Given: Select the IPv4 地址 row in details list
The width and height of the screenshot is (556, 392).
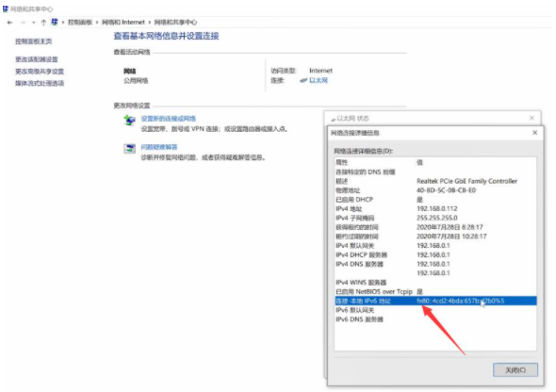Looking at the screenshot, I should 435,209.
